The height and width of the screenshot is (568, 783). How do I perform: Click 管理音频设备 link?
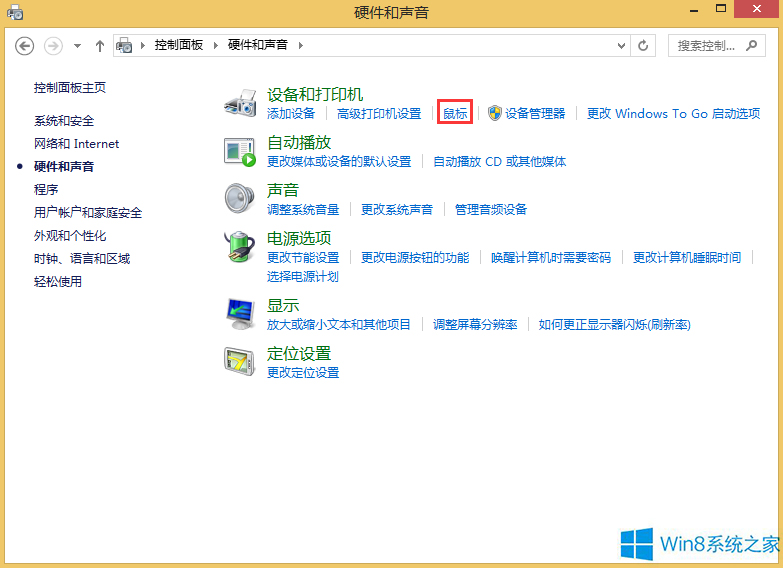click(x=491, y=210)
